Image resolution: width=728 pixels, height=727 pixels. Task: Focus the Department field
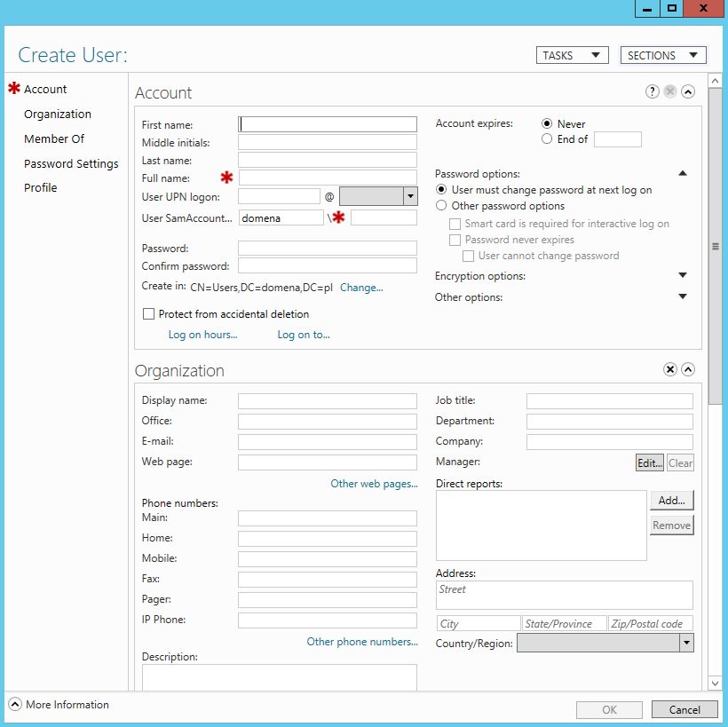[x=610, y=422]
